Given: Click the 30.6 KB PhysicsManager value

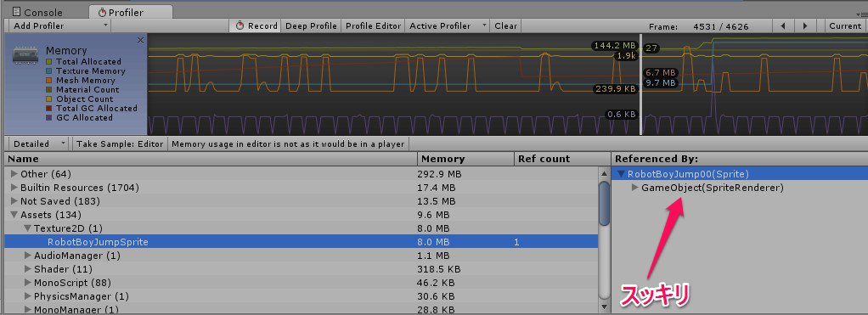Looking at the screenshot, I should pyautogui.click(x=436, y=296).
